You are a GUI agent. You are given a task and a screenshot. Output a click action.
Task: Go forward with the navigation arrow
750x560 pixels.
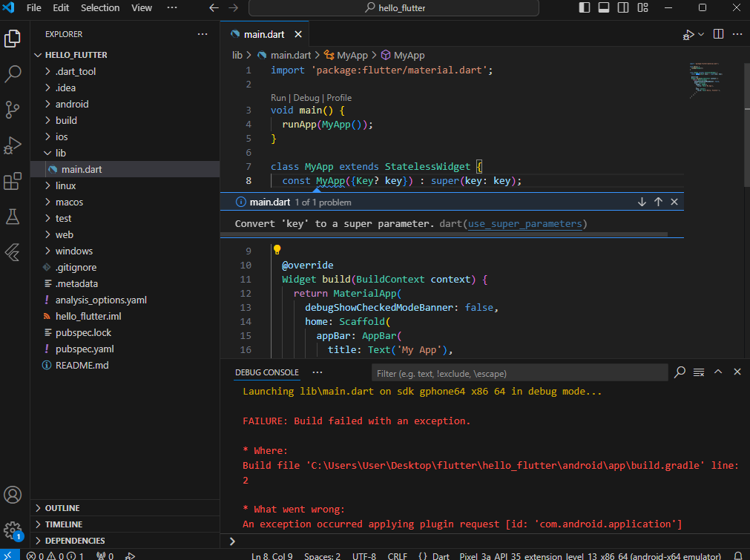coord(233,7)
